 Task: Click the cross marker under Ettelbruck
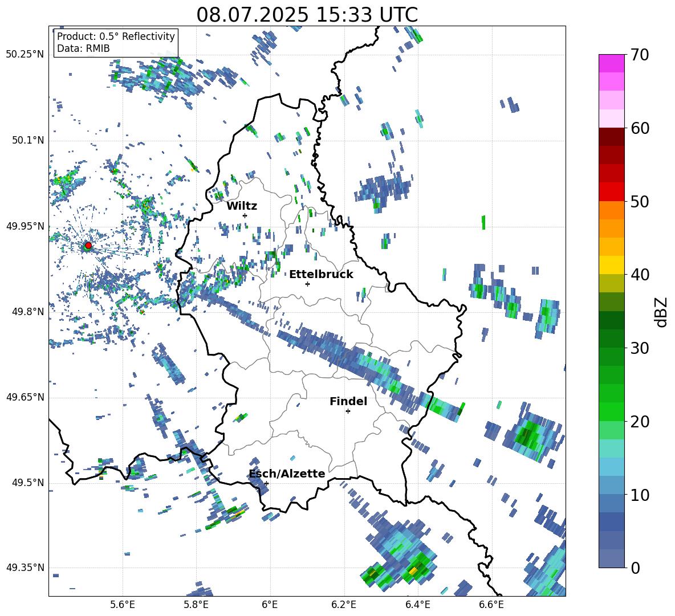tap(307, 284)
